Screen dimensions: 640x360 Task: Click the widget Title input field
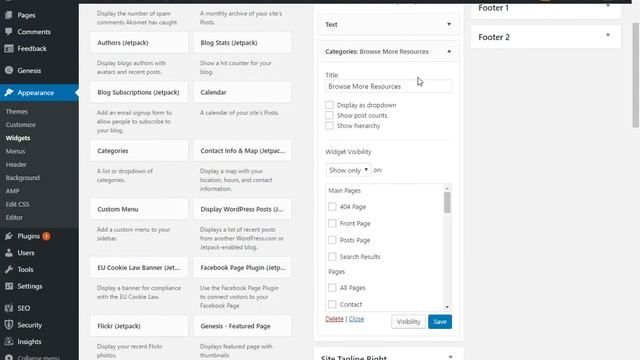click(388, 87)
